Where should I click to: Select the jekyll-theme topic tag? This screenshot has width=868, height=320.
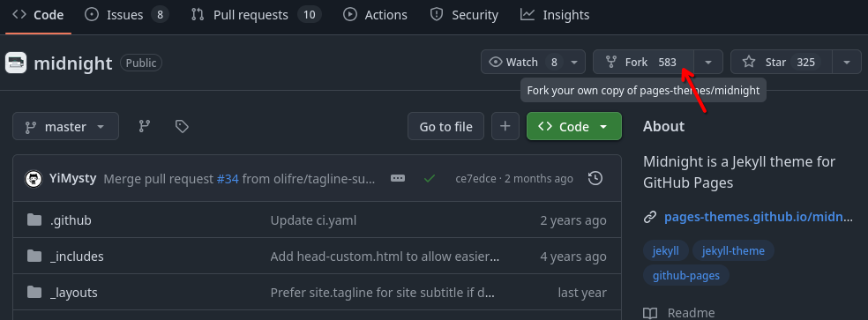pyautogui.click(x=733, y=250)
